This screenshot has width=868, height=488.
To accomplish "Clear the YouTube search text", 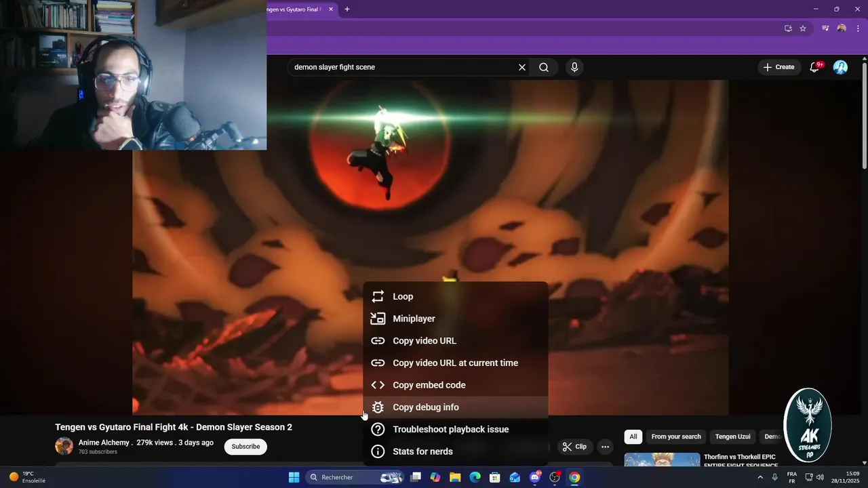I will coord(522,67).
